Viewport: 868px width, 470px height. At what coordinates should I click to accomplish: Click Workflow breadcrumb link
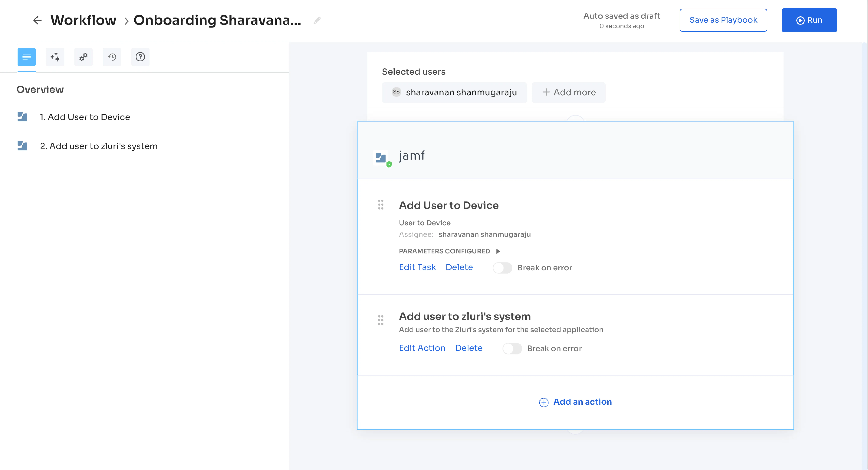coord(83,20)
